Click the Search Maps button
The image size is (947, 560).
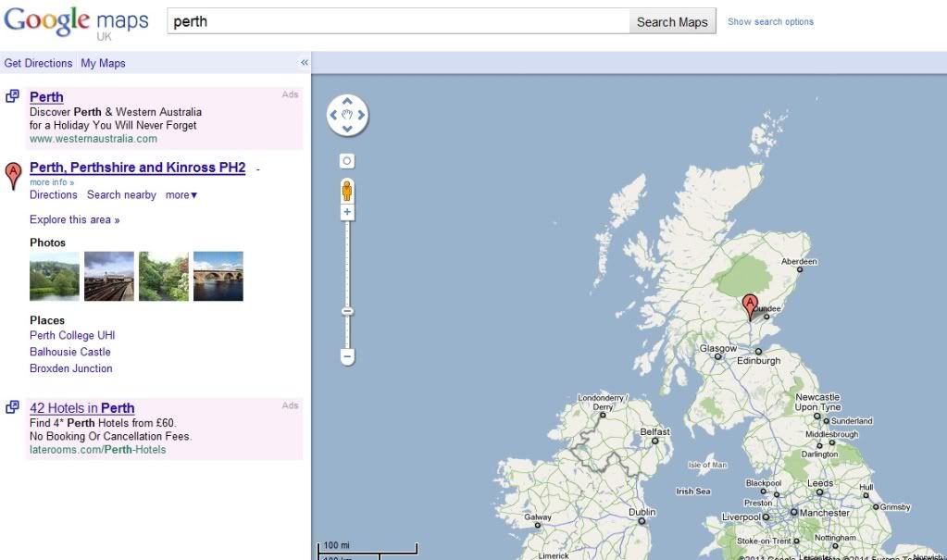point(672,21)
